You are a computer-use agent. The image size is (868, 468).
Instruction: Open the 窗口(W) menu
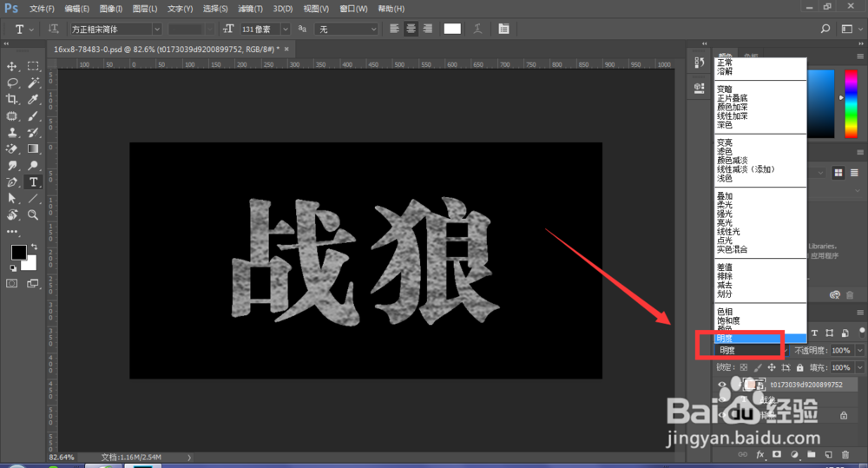[353, 9]
